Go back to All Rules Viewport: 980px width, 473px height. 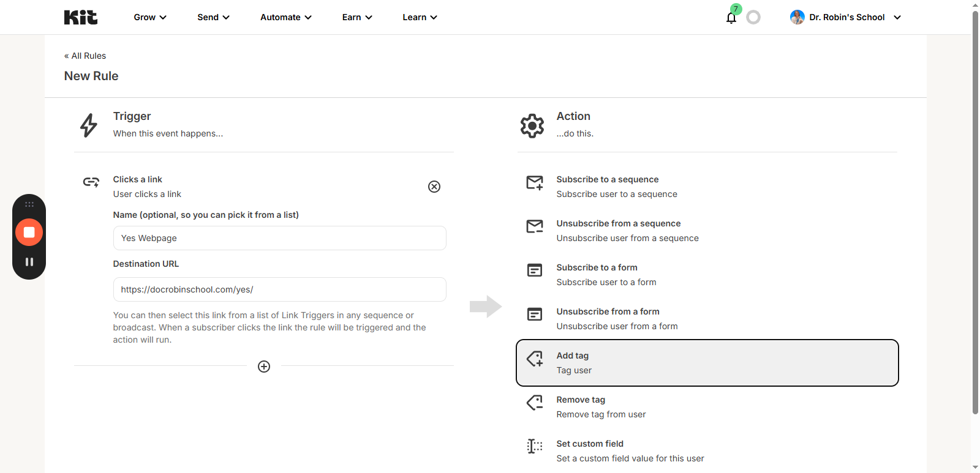[x=85, y=56]
